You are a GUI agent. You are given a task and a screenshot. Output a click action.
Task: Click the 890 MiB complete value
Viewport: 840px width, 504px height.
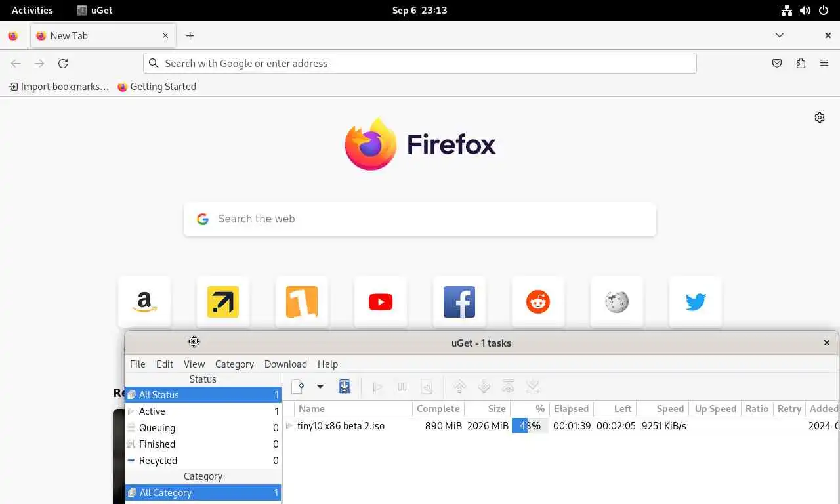click(x=444, y=426)
